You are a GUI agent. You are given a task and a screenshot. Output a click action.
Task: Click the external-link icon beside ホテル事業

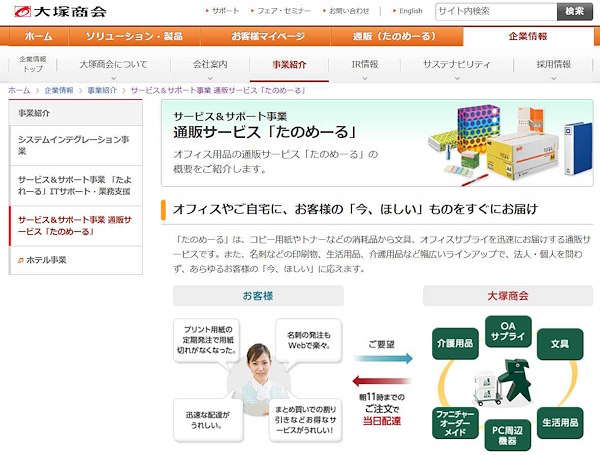click(21, 261)
